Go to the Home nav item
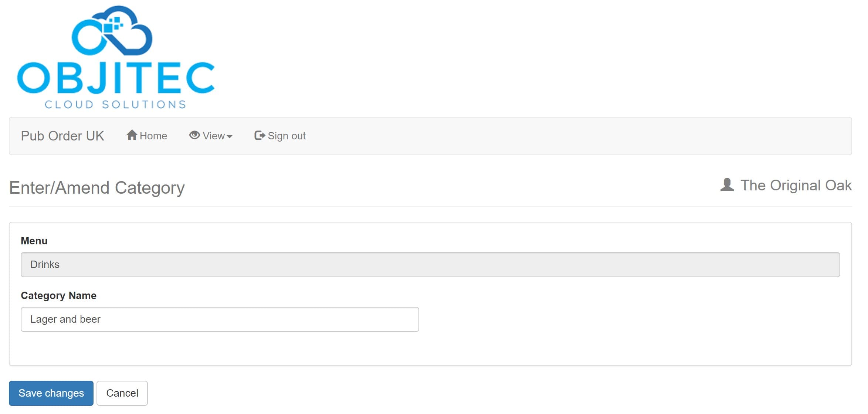The width and height of the screenshot is (868, 414). [x=147, y=136]
